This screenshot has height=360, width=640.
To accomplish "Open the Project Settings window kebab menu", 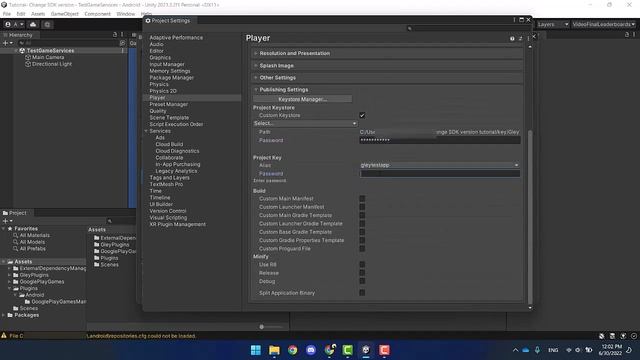I will click(514, 20).
